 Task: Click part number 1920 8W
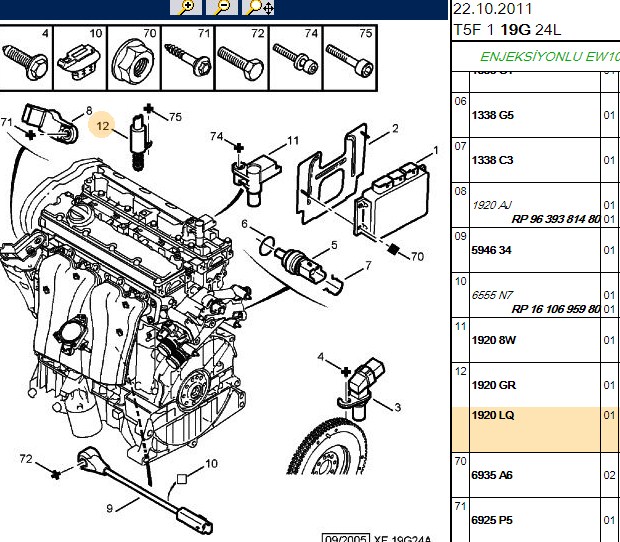point(493,340)
